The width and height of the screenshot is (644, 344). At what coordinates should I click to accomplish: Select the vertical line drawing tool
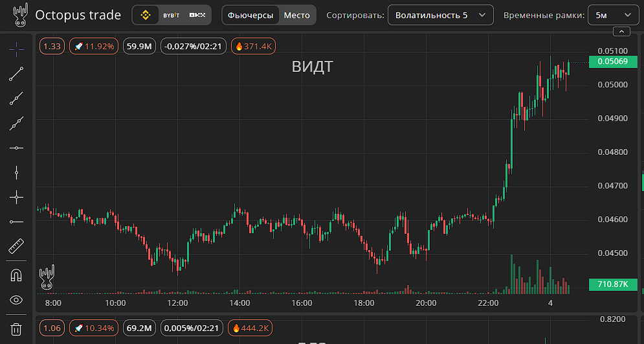coord(16,172)
